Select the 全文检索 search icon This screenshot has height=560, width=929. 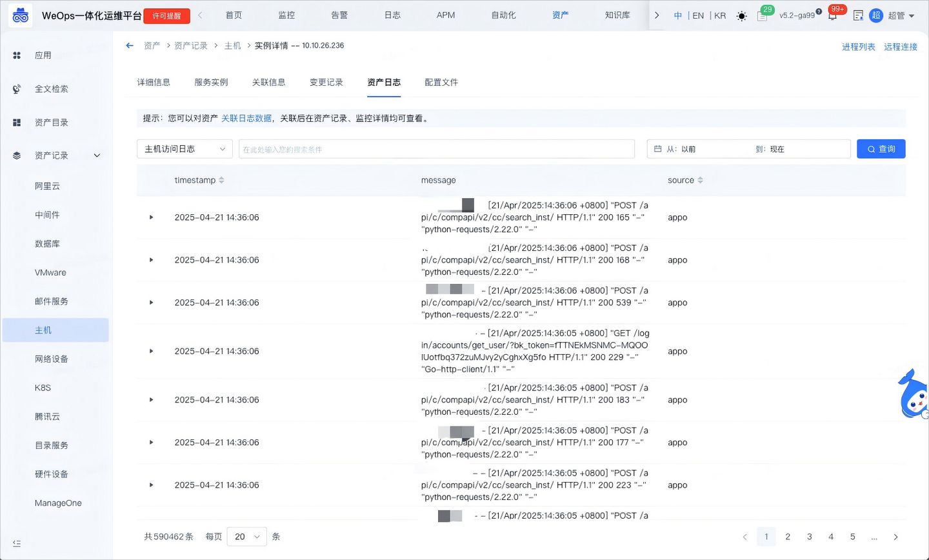tap(15, 88)
